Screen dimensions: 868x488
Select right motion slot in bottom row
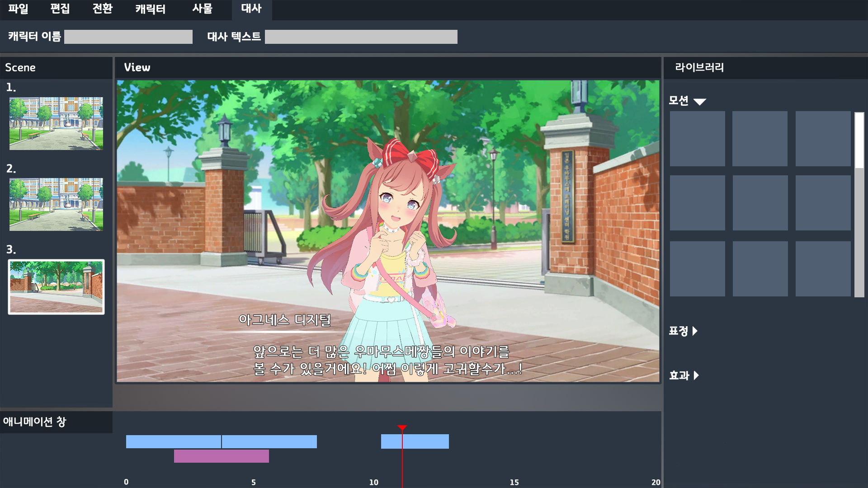click(823, 269)
